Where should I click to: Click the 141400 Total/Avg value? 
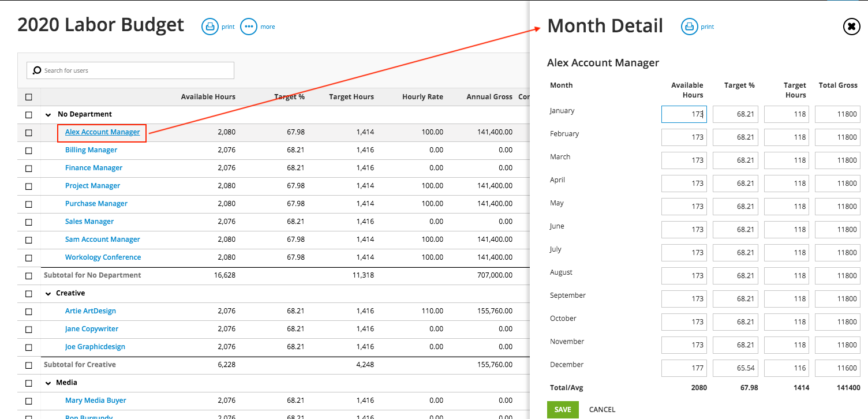point(848,388)
